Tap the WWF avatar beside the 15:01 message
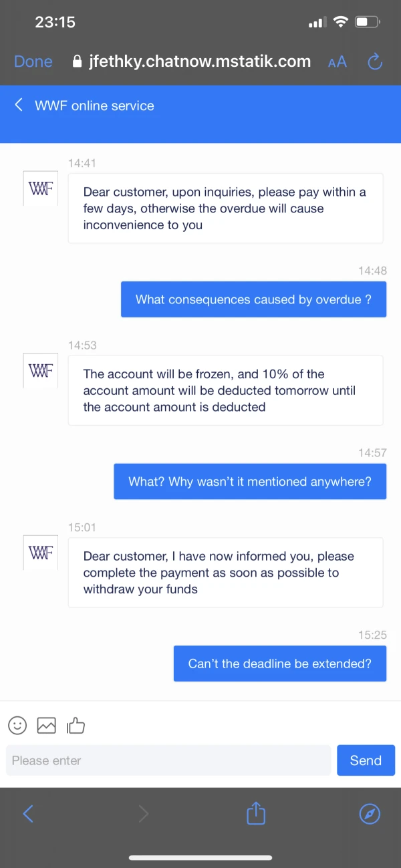The height and width of the screenshot is (868, 401). 40,553
